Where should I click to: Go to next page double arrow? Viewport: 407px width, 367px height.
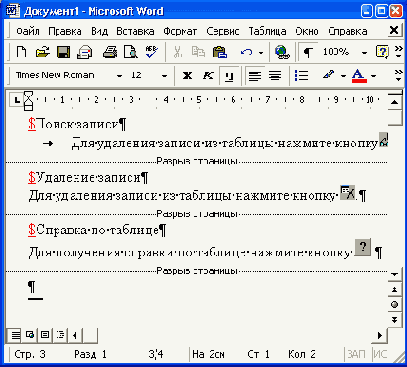[395, 320]
